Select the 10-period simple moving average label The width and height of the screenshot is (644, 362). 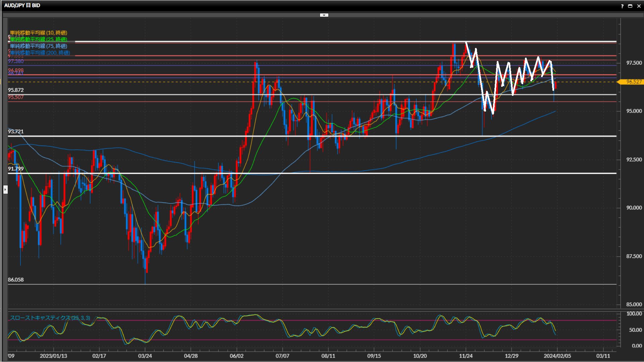coord(39,33)
